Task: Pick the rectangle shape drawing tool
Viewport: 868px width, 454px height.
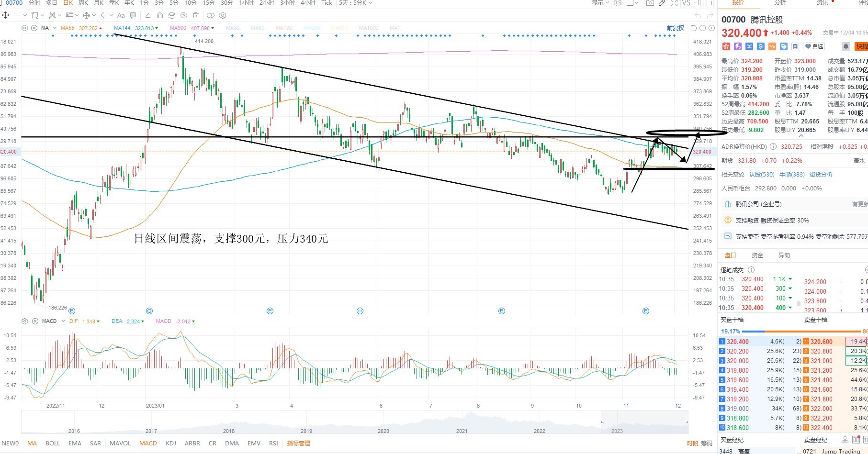Action: point(34,15)
